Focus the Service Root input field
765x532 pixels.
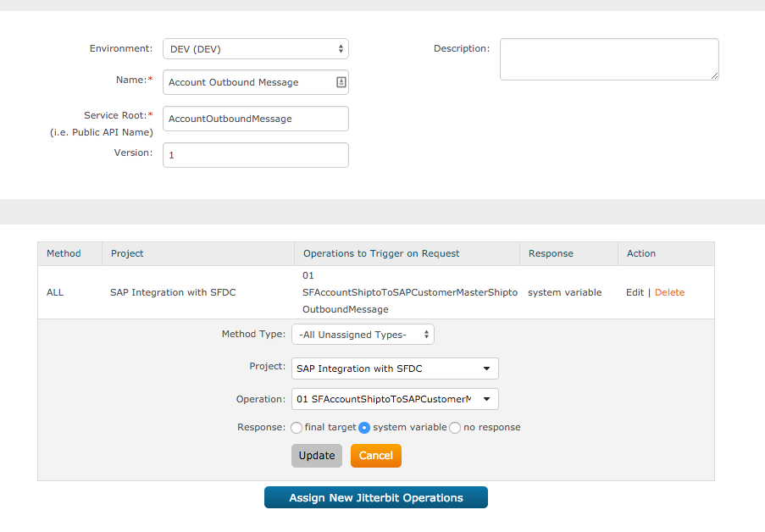tap(255, 119)
